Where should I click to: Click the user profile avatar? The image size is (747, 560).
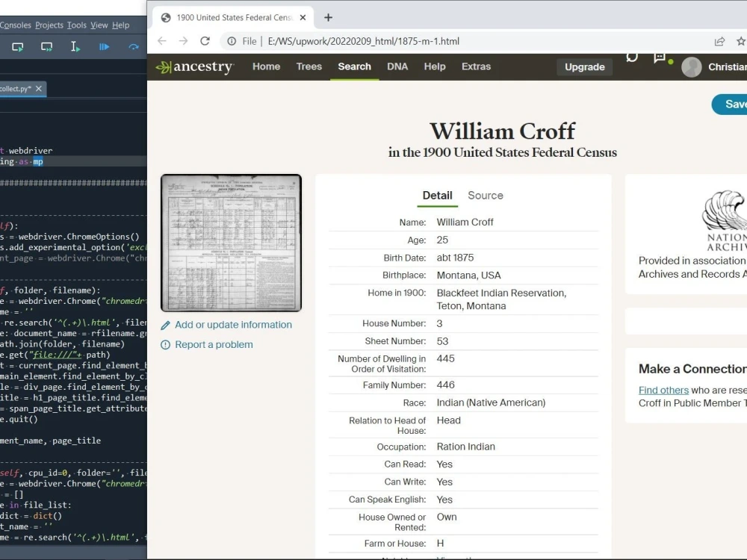(x=691, y=67)
